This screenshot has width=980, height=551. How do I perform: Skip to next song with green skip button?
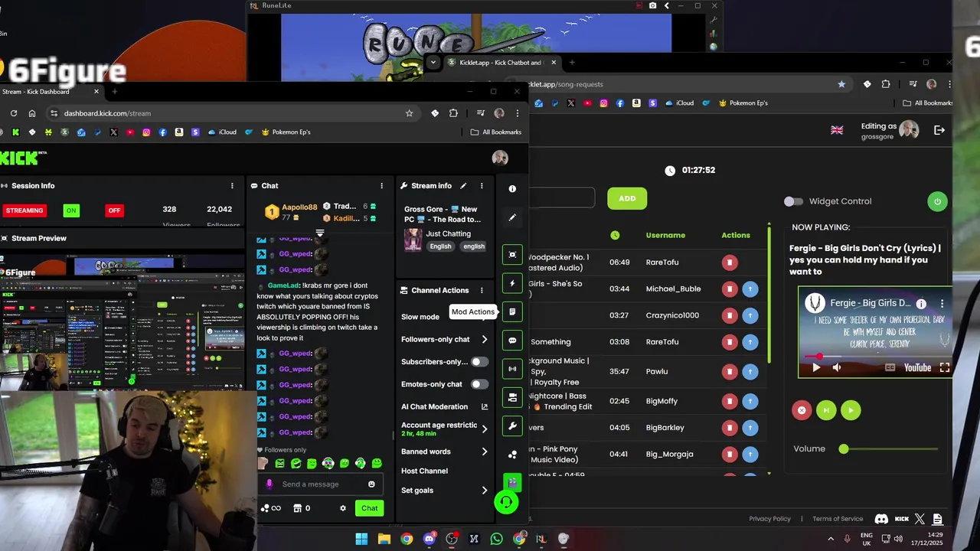tap(826, 410)
